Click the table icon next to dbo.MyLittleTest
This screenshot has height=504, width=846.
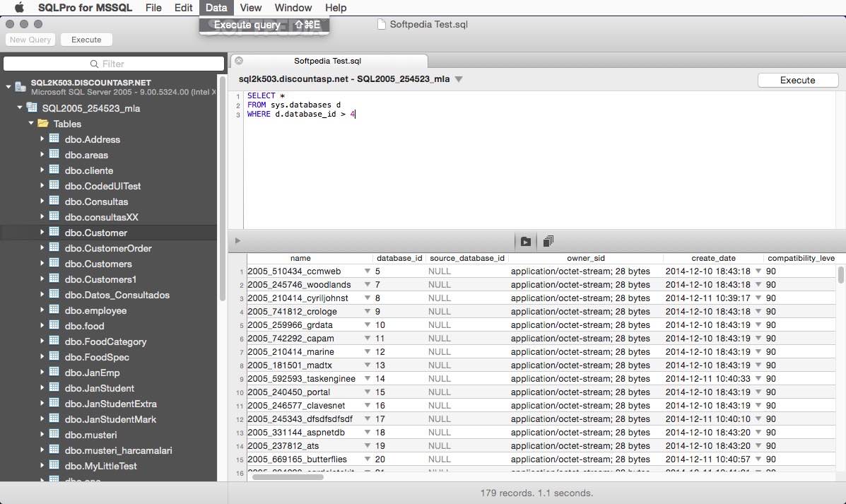54,465
